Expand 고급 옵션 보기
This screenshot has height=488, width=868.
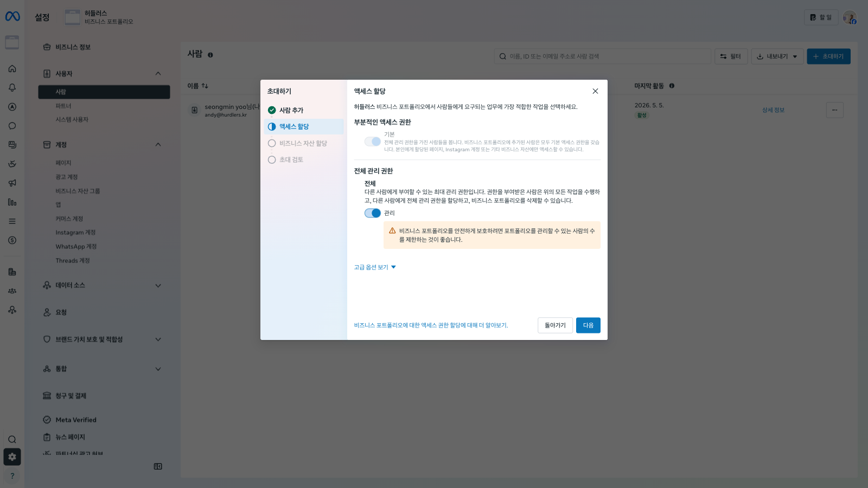pos(375,267)
